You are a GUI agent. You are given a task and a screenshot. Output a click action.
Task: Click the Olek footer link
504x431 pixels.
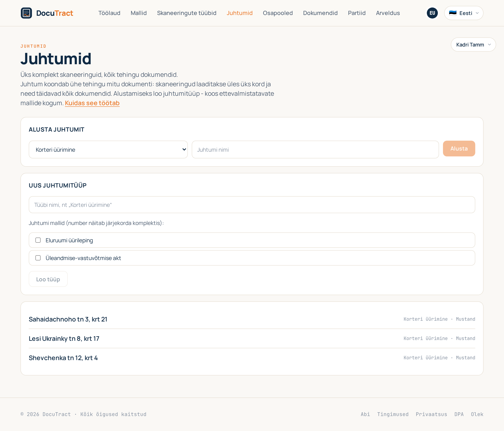(x=477, y=414)
